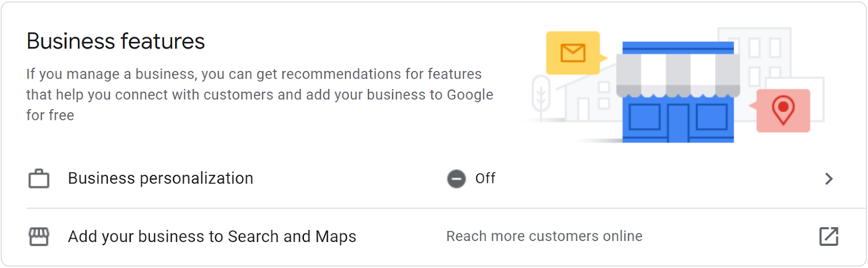868x268 pixels.
Task: Click the external link icon on Search and Maps row
Action: point(828,237)
